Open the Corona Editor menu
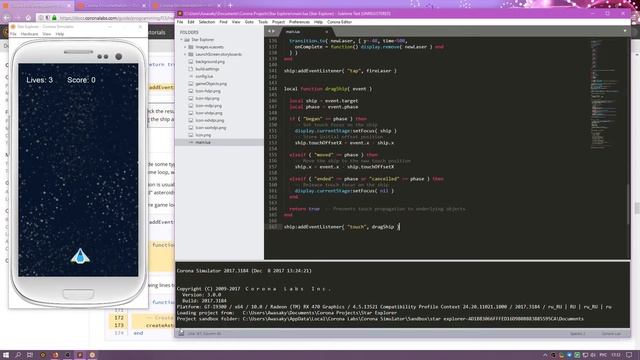The image size is (640, 360). tap(339, 22)
